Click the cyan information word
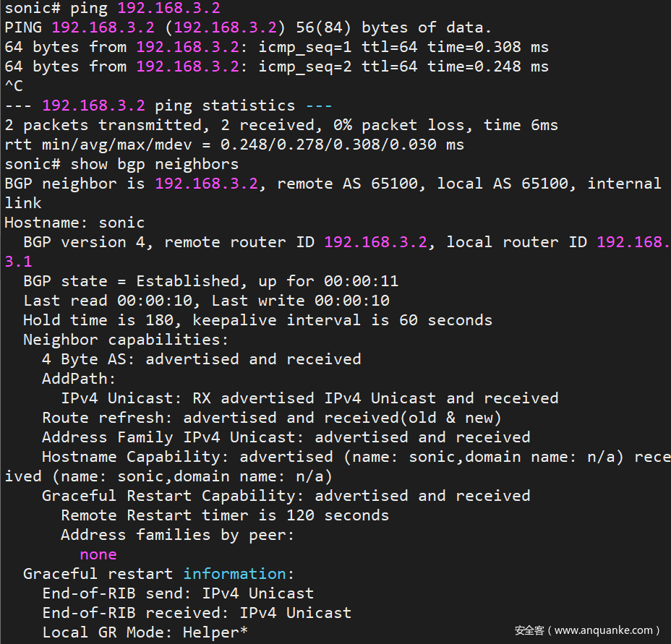This screenshot has width=671, height=644. coord(235,574)
